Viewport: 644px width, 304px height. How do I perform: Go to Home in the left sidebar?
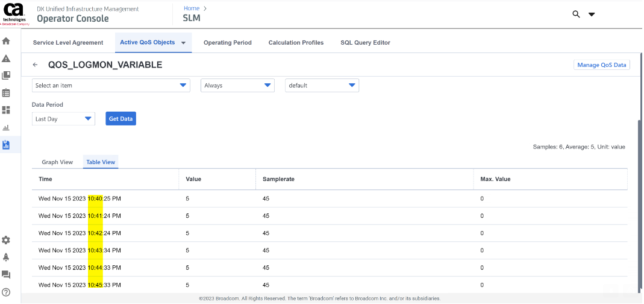pos(7,41)
